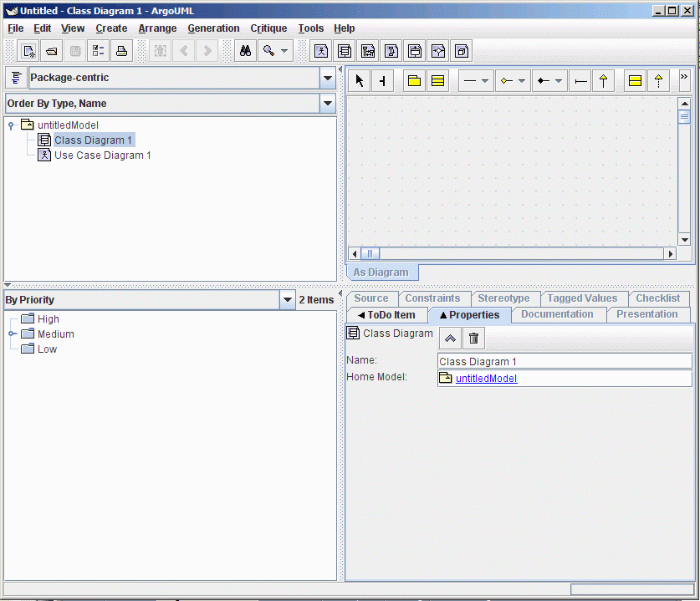Screen dimensions: 700x601
Task: Create a new Use Case diagram from toolbar
Action: pyautogui.click(x=321, y=51)
